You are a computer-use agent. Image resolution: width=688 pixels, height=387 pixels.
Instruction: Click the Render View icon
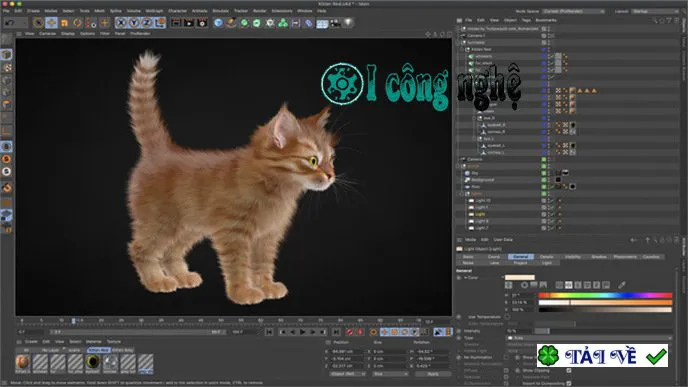pos(176,22)
